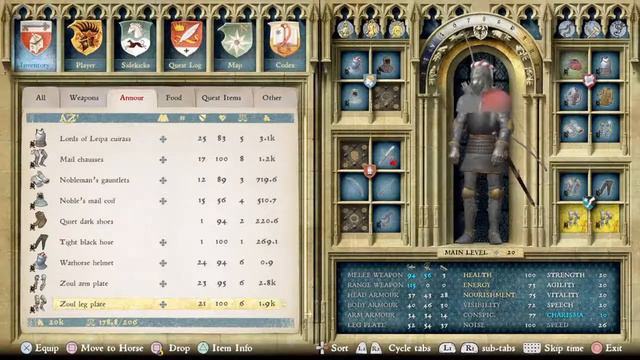Sort items alphabetically with the A-Z header
640x360 pixels.
point(69,118)
